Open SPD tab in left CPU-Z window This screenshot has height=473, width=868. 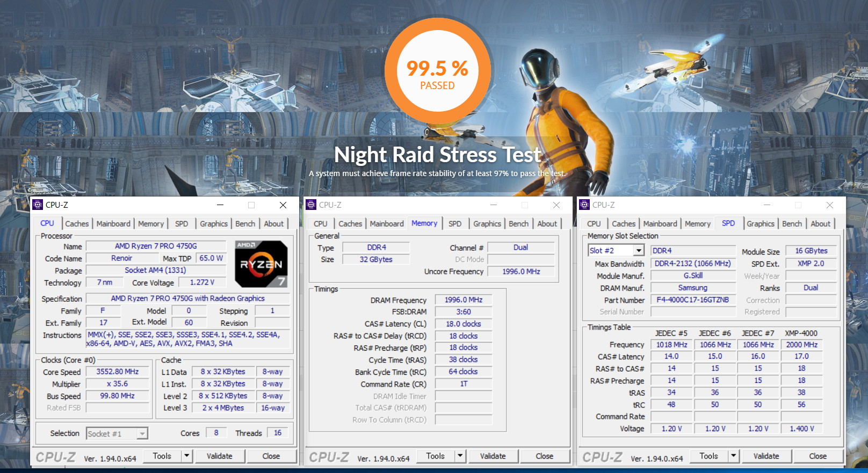[182, 224]
